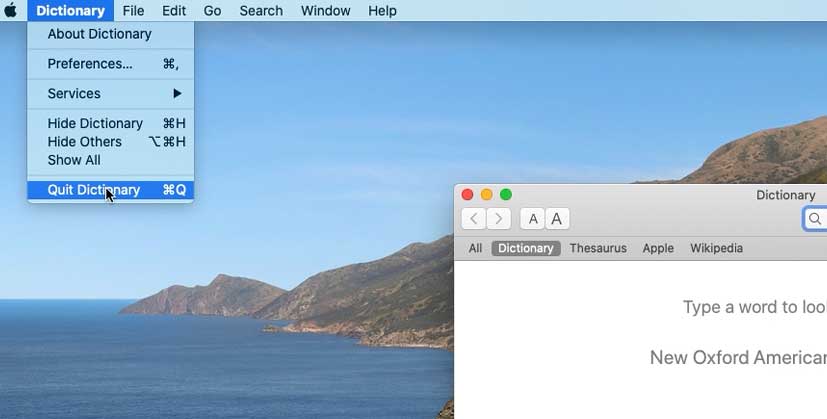Minimize the Dictionary window with yellow button
Screen dimensions: 827x419
click(487, 195)
